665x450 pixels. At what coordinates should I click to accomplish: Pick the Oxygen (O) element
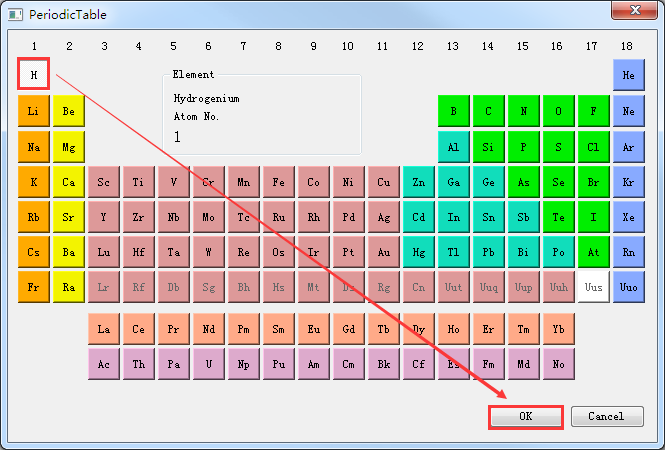tap(559, 111)
